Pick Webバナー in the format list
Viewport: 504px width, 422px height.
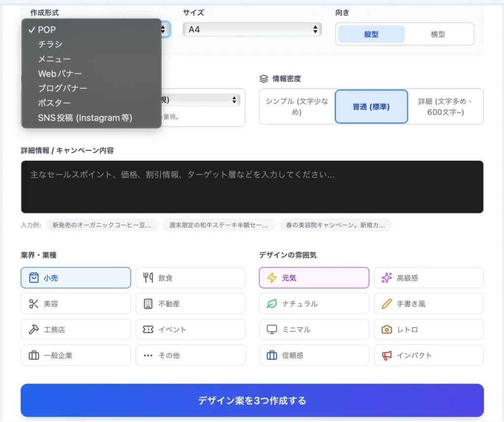pyautogui.click(x=91, y=74)
